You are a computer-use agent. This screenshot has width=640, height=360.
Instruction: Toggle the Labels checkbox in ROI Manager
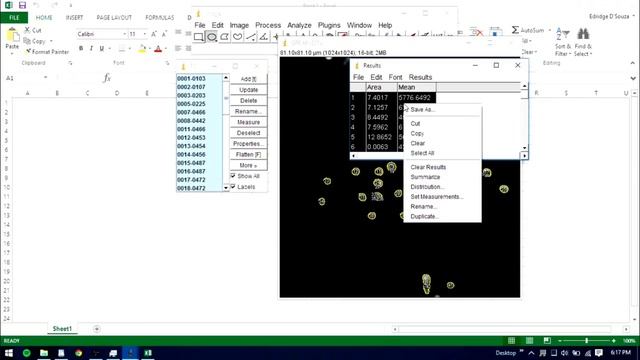coord(233,187)
